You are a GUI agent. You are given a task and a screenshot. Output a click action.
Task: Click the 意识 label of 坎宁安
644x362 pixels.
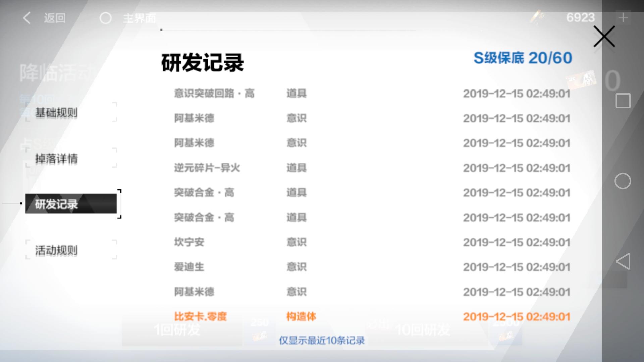(297, 242)
